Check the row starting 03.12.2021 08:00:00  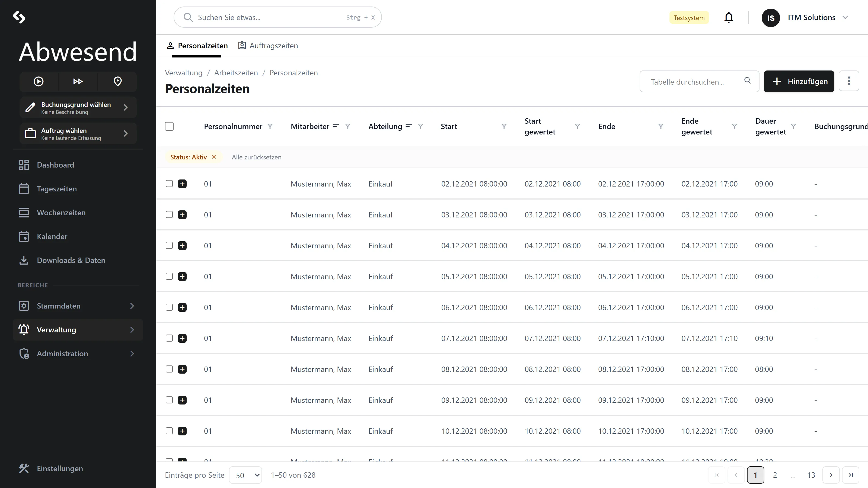pos(169,214)
